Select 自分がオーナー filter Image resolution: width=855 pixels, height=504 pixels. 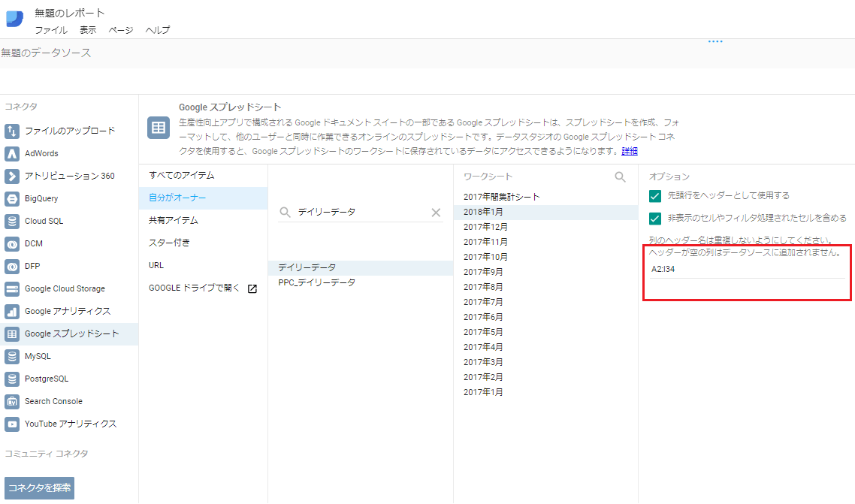(203, 198)
